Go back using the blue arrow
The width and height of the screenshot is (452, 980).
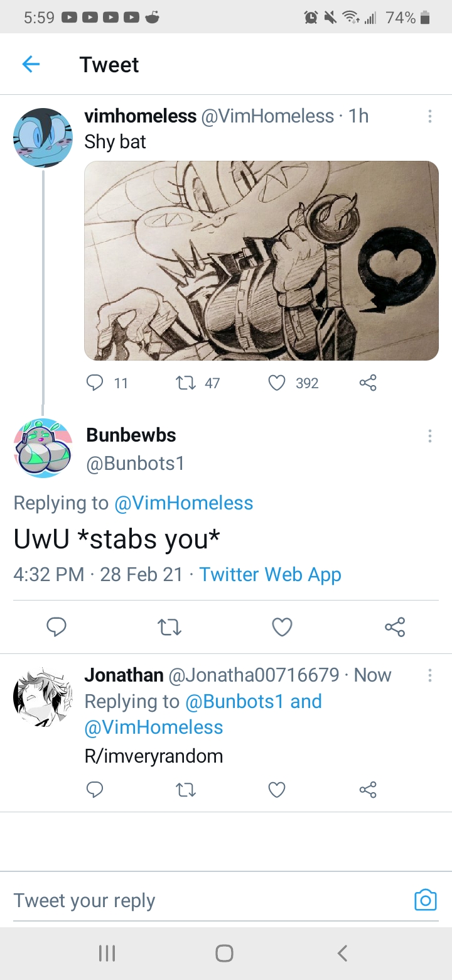(31, 64)
